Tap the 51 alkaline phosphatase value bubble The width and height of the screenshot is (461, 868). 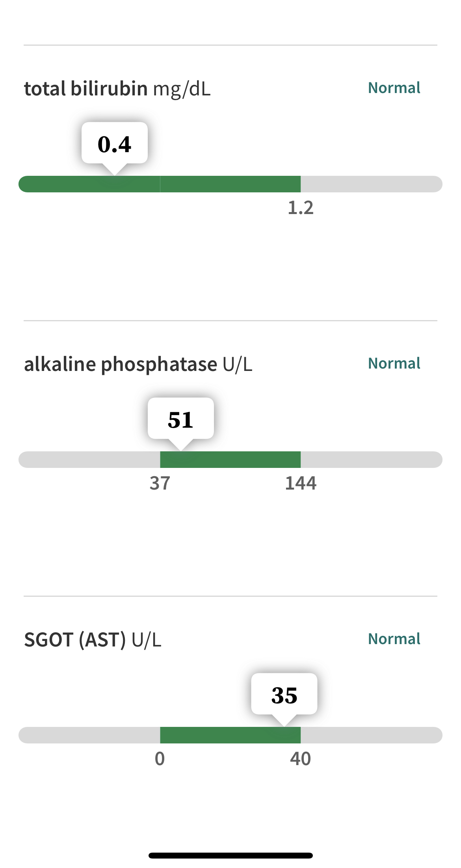coord(180,419)
